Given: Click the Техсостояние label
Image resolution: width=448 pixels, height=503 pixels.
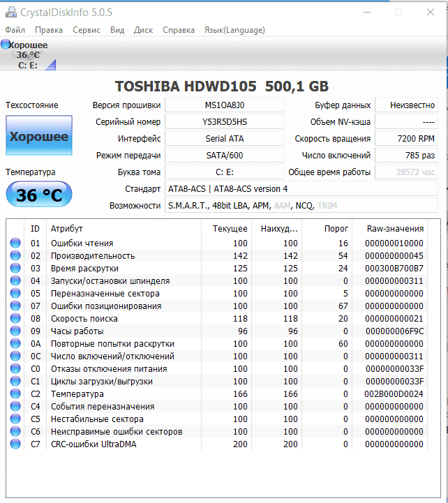Looking at the screenshot, I should (32, 105).
